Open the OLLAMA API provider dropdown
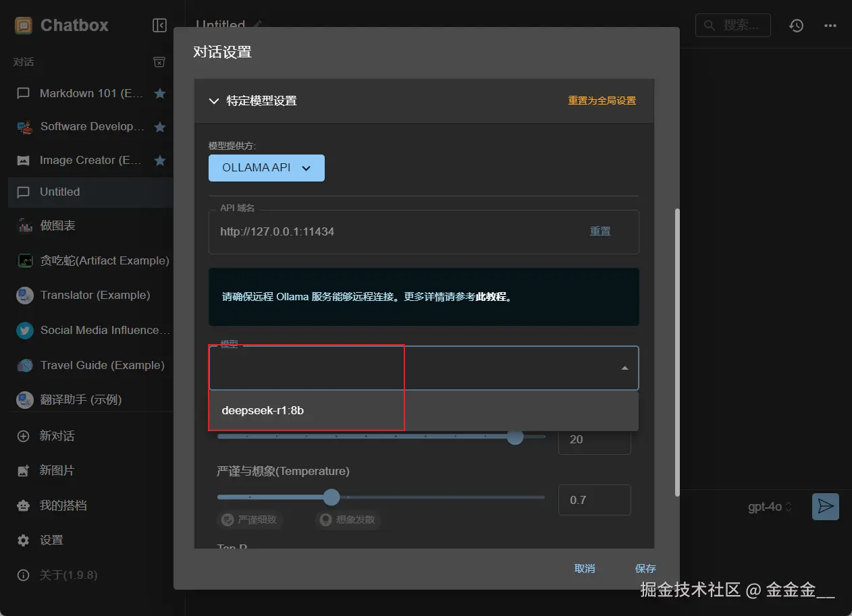The width and height of the screenshot is (852, 616). pos(267,168)
